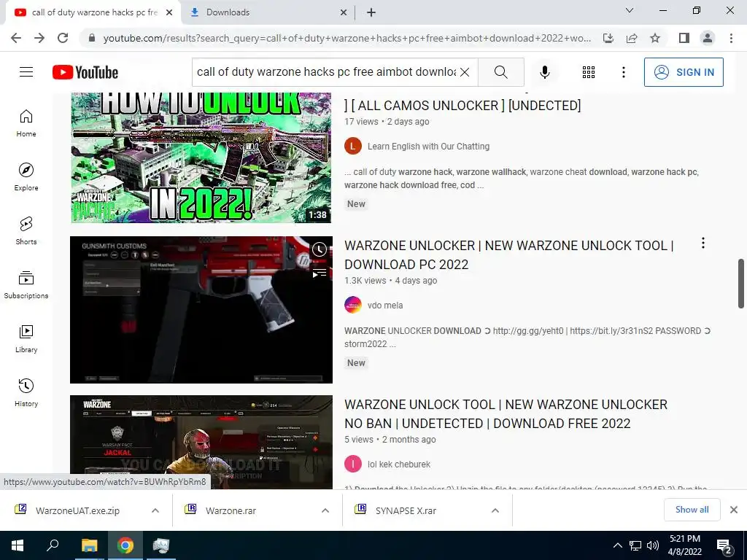
Task: Open the YouTube apps grid icon
Action: 589,72
